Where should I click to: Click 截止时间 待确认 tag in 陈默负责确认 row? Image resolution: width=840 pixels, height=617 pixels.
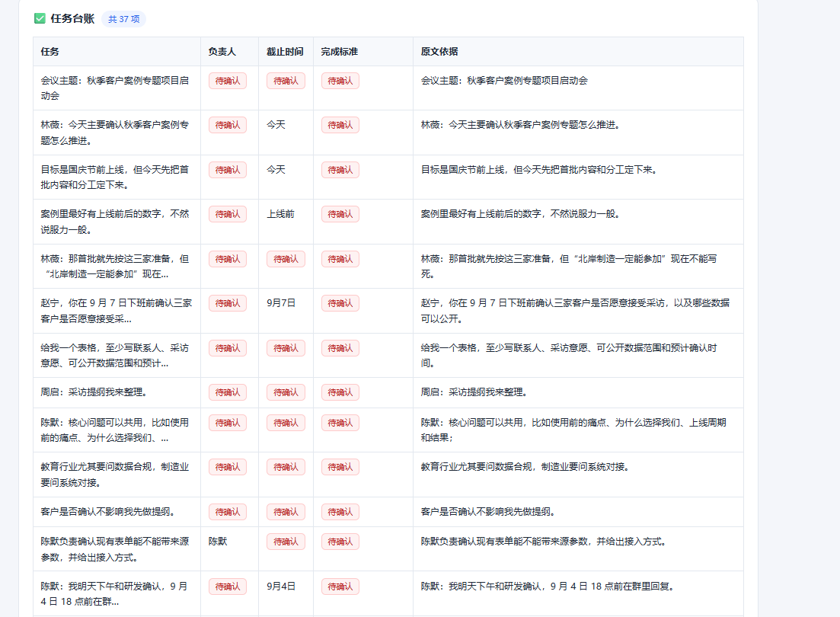(x=286, y=542)
